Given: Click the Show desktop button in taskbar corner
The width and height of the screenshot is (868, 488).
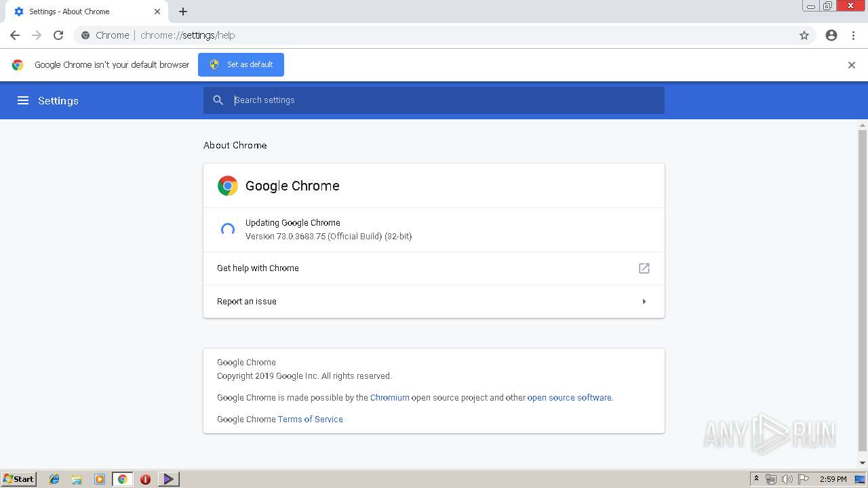Looking at the screenshot, I should point(861,479).
